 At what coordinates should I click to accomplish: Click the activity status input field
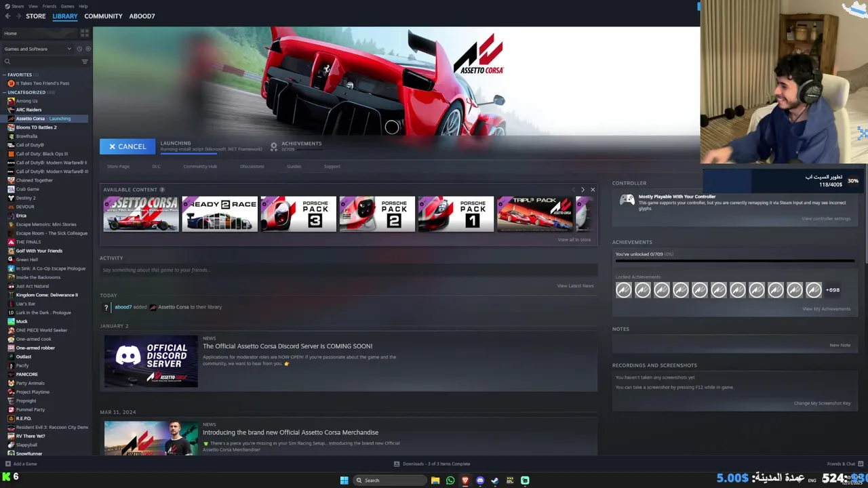tap(348, 270)
